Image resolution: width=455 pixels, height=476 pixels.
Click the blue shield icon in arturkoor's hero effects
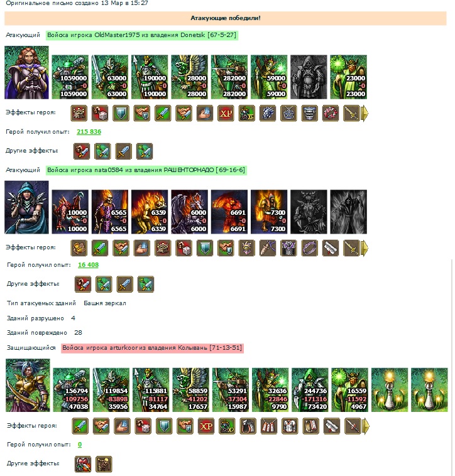[164, 426]
